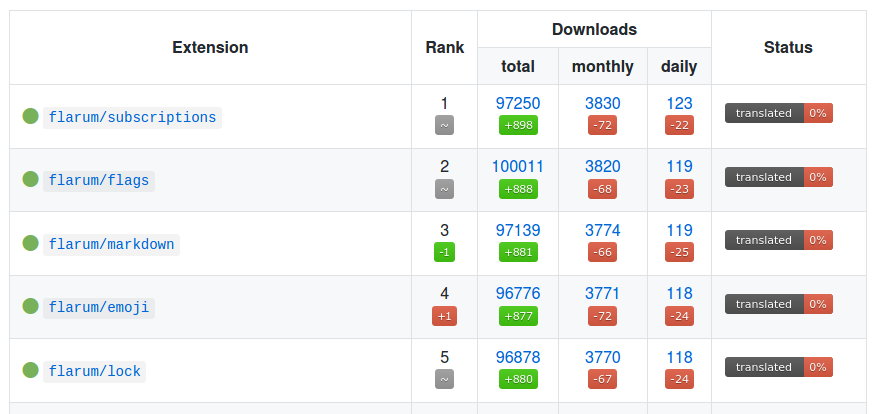This screenshot has height=414, width=872.
Task: Click the green -1 rank badge for markdown
Action: click(444, 252)
